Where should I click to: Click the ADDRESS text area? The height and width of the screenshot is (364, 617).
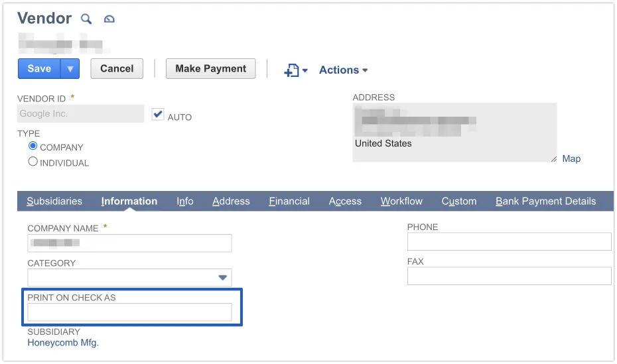(x=454, y=133)
